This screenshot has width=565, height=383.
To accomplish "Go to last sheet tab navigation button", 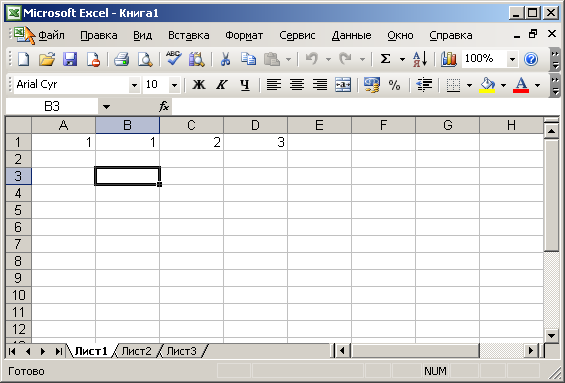I will [x=59, y=351].
